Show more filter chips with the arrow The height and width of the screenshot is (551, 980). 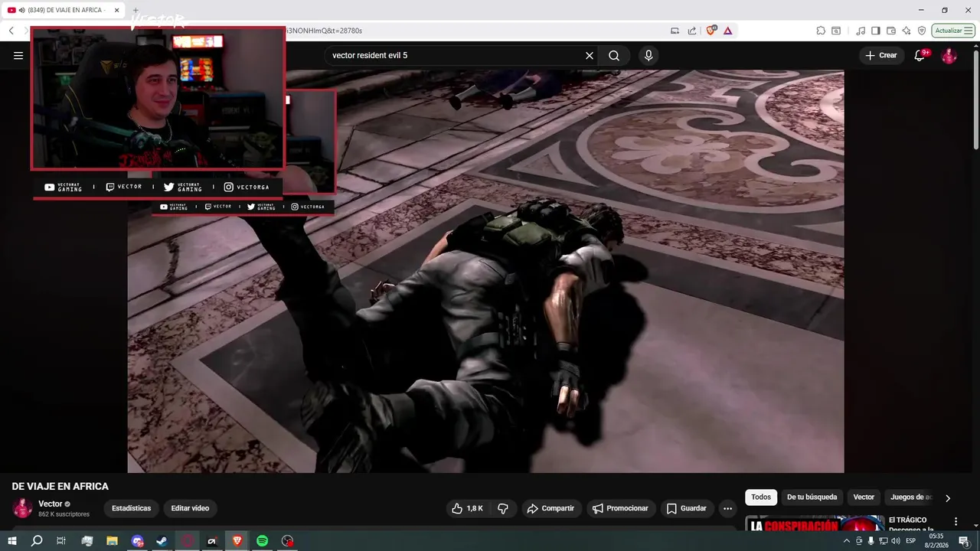(x=947, y=498)
